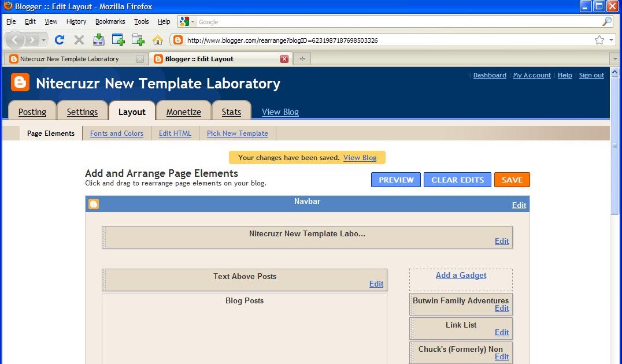The height and width of the screenshot is (364, 622).
Task: Open the search engine dropdown arrow
Action: [193, 21]
